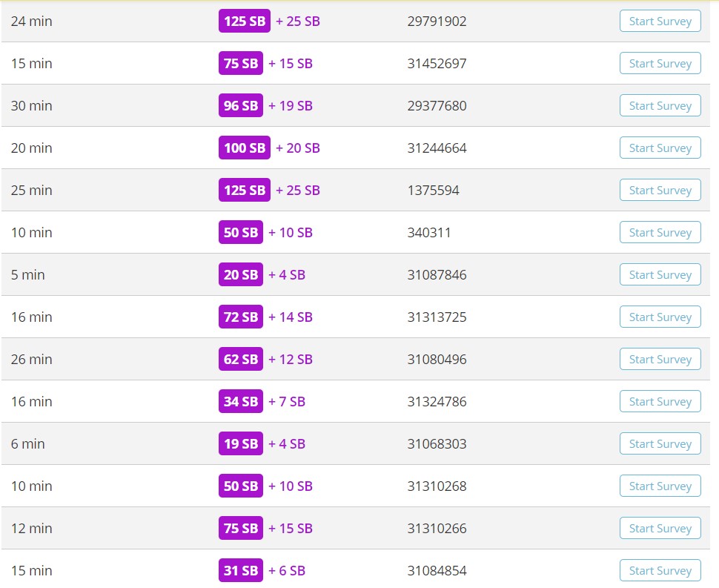Click the 10 min duration for survey 31310268
Screen dimensions: 719x588
coord(32,486)
